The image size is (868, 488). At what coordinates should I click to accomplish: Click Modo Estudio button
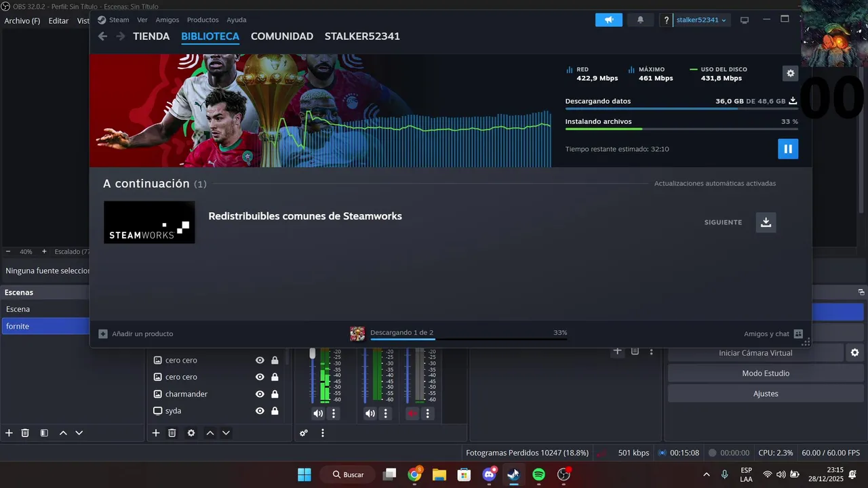[766, 373]
